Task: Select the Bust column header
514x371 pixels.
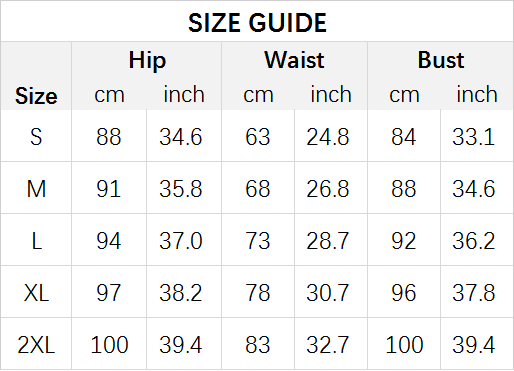Action: pyautogui.click(x=441, y=60)
